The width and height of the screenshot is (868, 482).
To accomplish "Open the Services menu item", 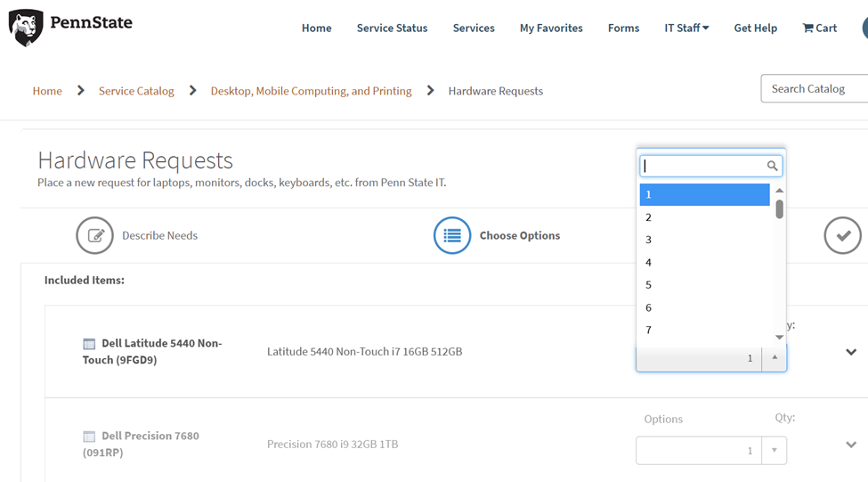I will 474,28.
